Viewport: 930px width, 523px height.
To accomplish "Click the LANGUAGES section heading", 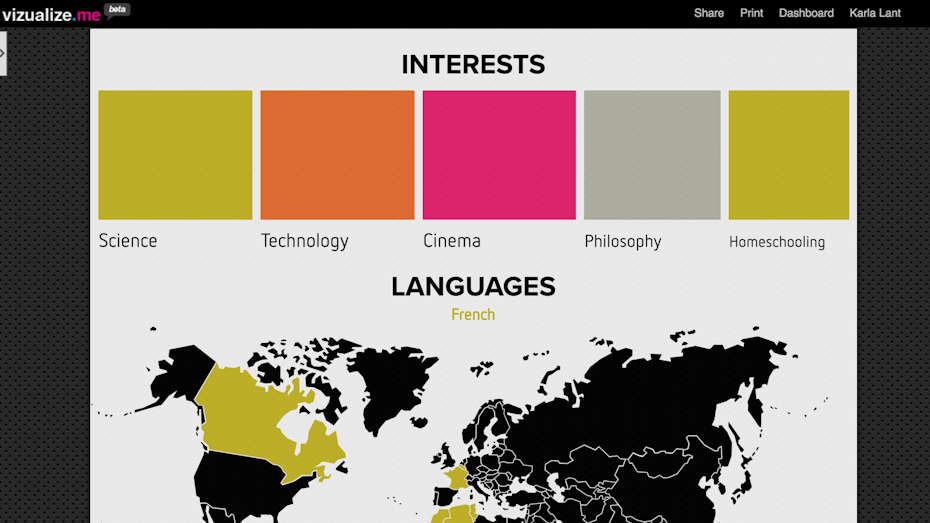I will (x=473, y=287).
